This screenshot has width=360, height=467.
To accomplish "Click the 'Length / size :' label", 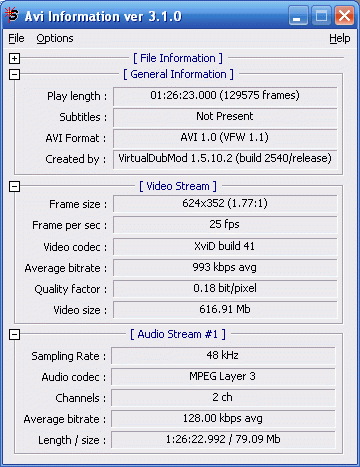I will point(72,440).
